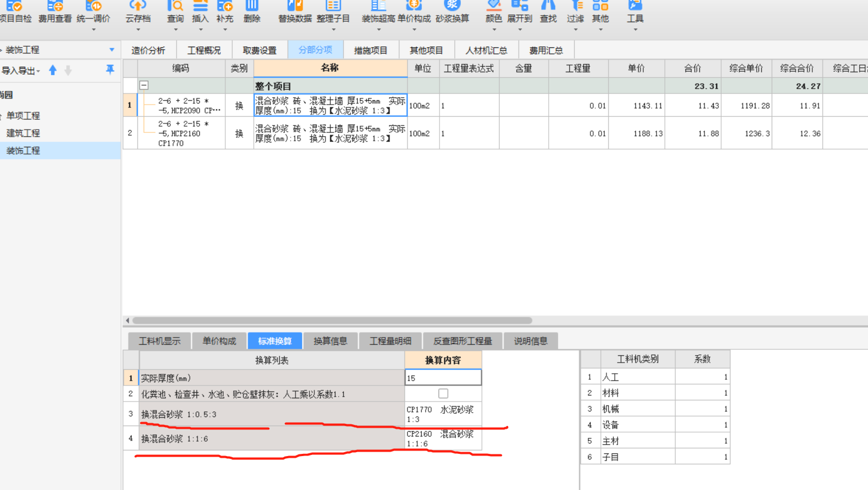Viewport: 868px width, 490px height.
Task: Select the 标准换算 bottom tab
Action: coord(275,341)
